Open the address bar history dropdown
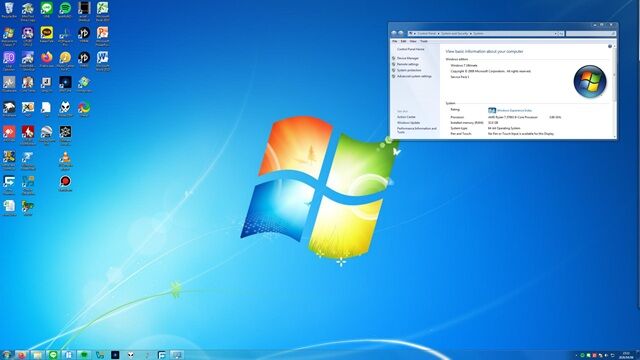The width and height of the screenshot is (640, 360). click(555, 33)
